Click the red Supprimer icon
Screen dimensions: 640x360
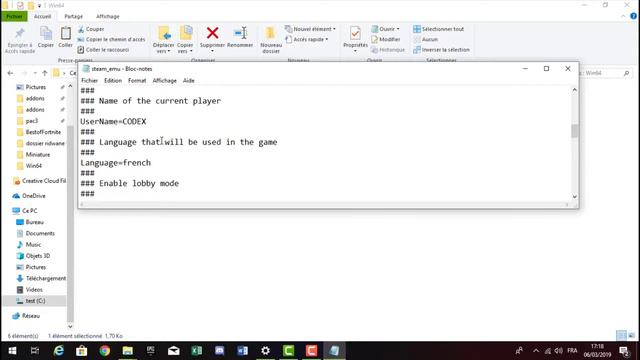pos(212,33)
